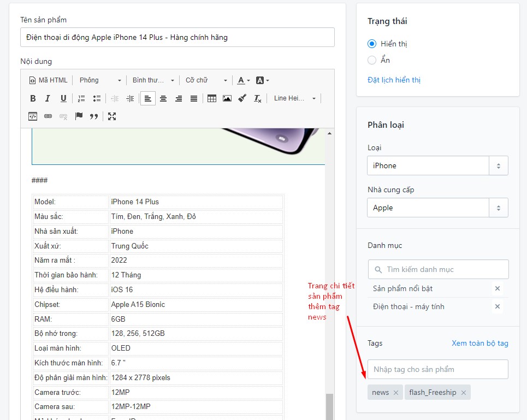527x420 pixels.
Task: Focus the Tìm kiếm danh mục search
Action: (x=439, y=269)
